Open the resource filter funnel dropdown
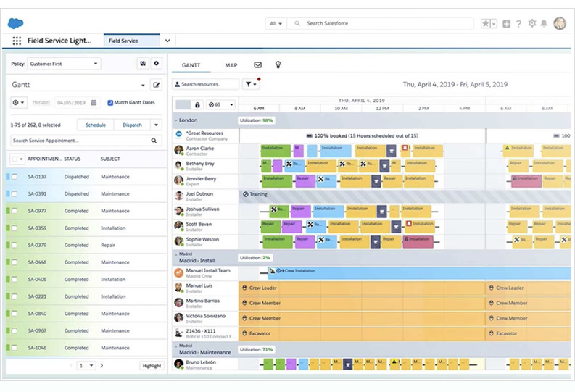The image size is (575, 392). (251, 84)
